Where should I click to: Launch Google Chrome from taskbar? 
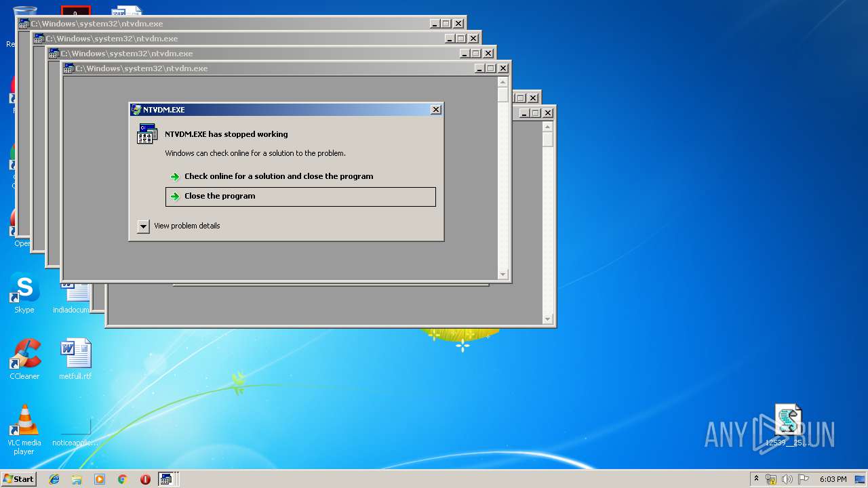click(122, 479)
